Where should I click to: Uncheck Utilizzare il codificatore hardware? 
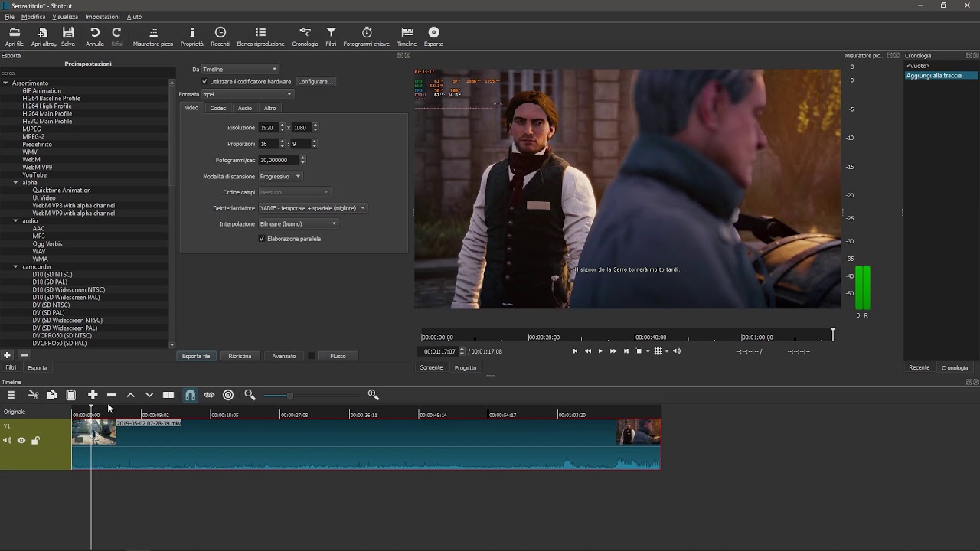pyautogui.click(x=204, y=81)
